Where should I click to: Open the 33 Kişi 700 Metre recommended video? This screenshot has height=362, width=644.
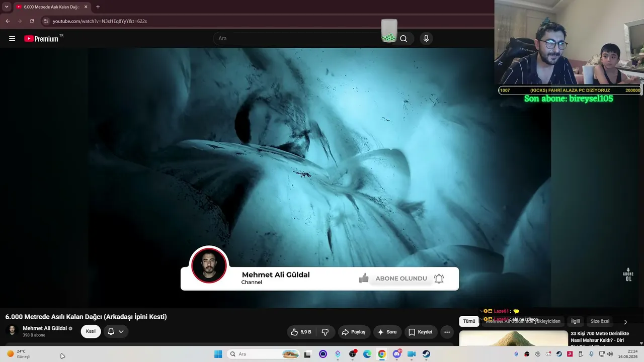pyautogui.click(x=600, y=337)
